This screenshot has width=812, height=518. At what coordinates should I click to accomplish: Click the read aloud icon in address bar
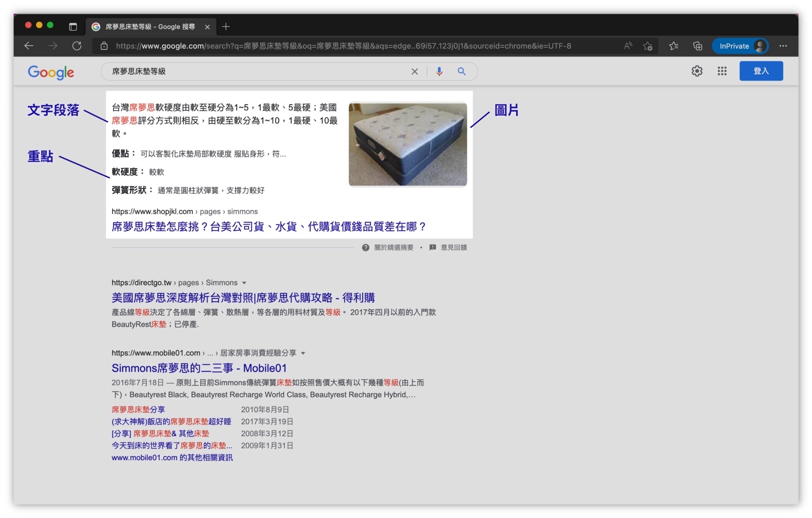point(627,46)
